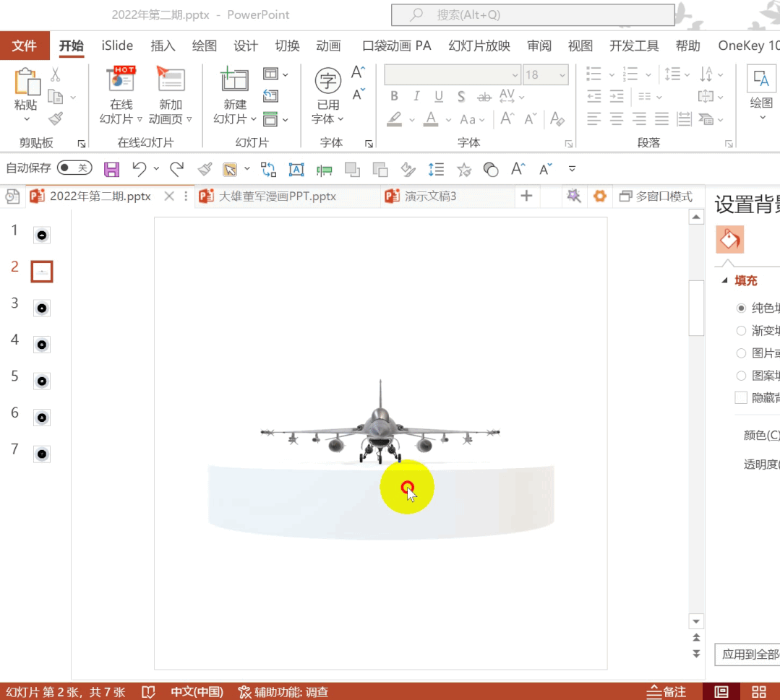Check the hide background graphics (隐藏背景) checkbox
The width and height of the screenshot is (780, 700).
click(x=741, y=398)
